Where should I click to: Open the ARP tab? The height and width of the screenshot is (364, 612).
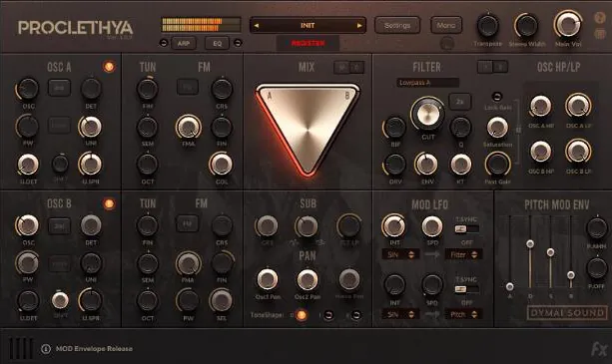[184, 43]
